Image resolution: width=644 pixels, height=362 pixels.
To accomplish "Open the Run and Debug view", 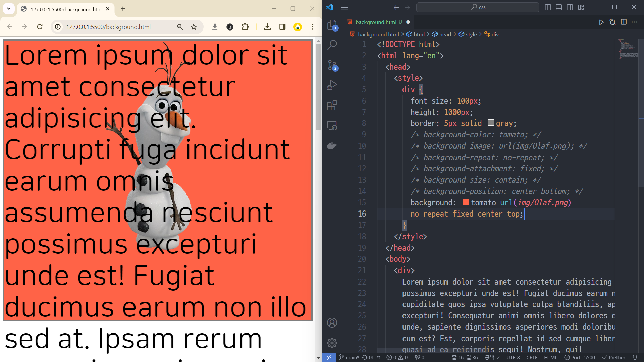I will coord(332,85).
